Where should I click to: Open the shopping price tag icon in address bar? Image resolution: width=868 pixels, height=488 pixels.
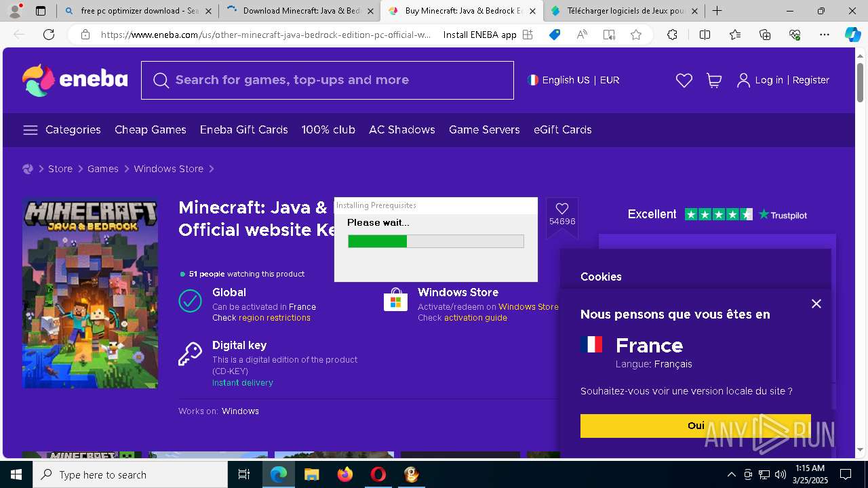(555, 35)
